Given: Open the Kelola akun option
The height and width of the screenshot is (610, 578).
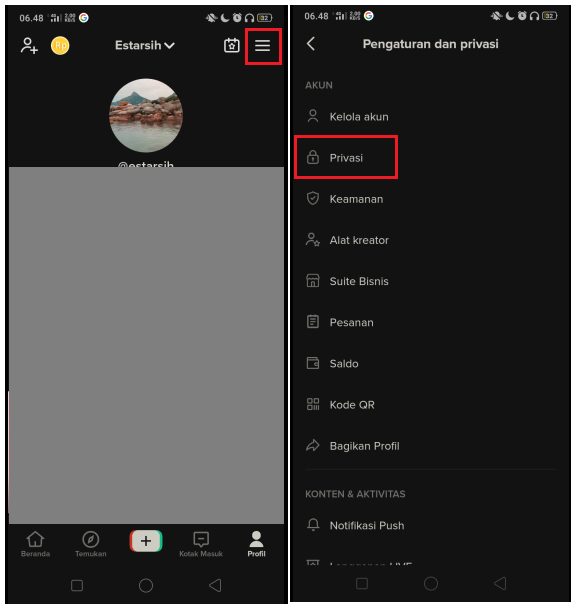Looking at the screenshot, I should coord(430,116).
